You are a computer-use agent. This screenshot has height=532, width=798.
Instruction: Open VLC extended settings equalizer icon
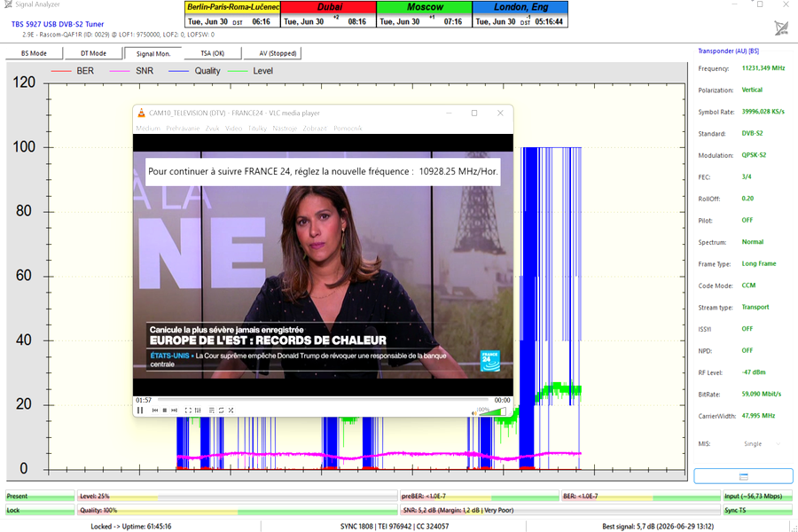click(x=198, y=411)
